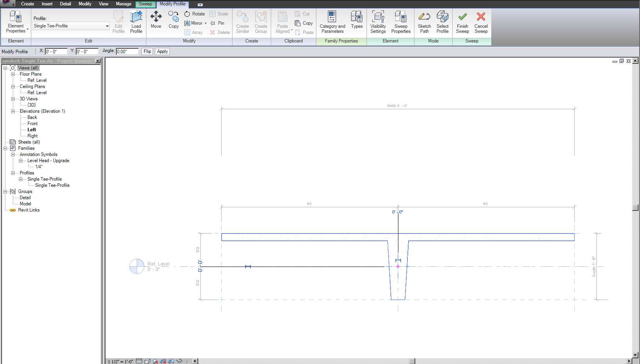The image size is (640, 364).
Task: Click the Revit application menu icon
Action: (8, 3)
